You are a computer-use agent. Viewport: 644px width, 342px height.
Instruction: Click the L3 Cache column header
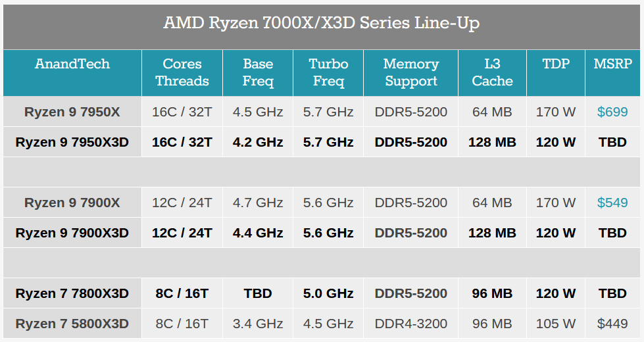pos(492,72)
